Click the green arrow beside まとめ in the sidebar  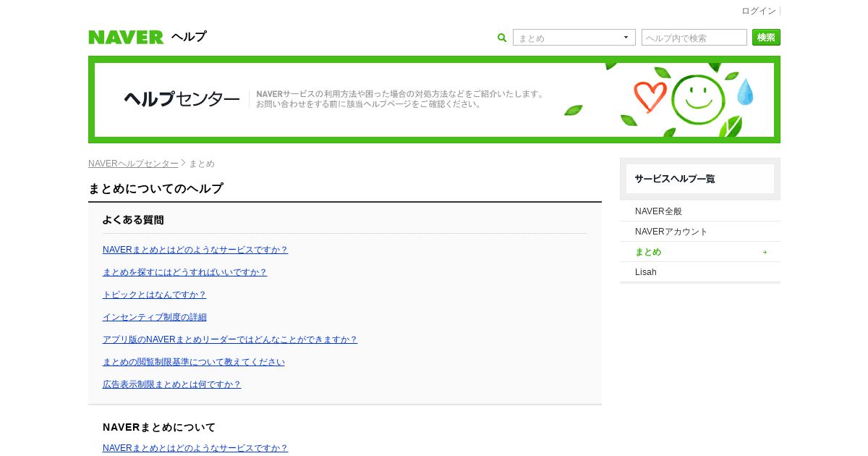[x=765, y=252]
